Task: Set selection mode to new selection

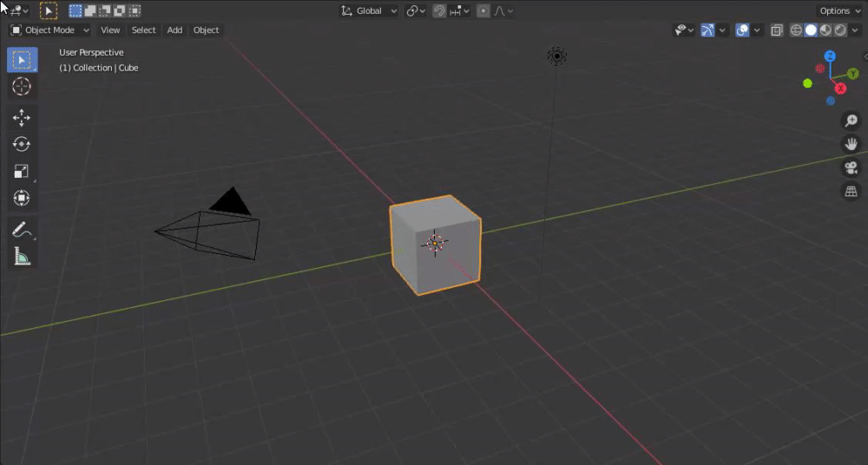Action: pyautogui.click(x=76, y=10)
